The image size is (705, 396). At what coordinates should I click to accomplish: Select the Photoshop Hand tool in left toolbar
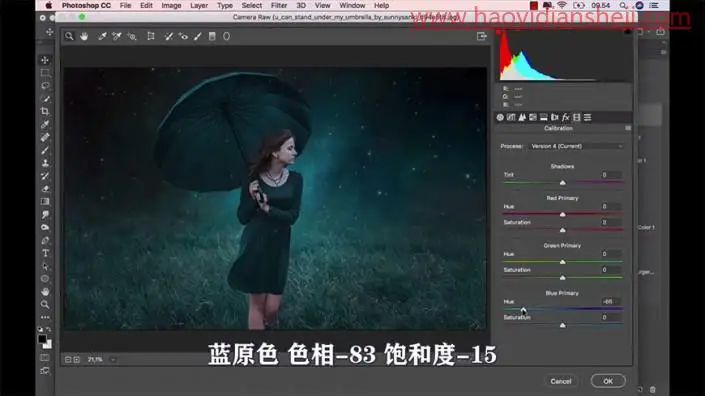(x=45, y=292)
